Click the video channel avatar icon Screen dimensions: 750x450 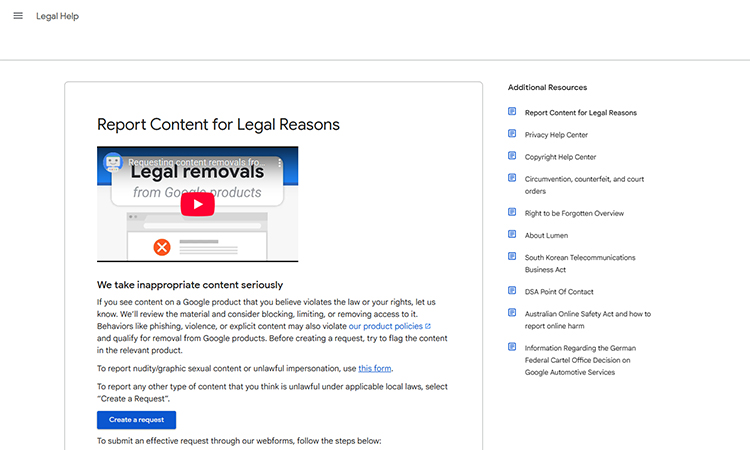113,163
